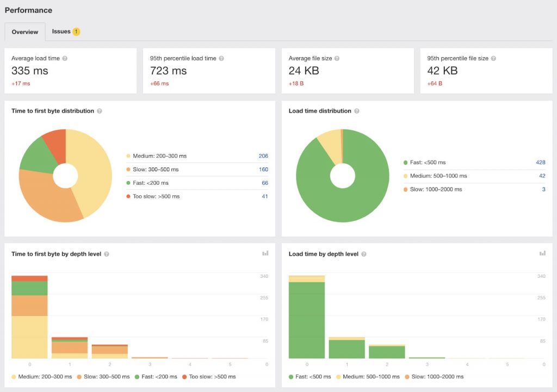The width and height of the screenshot is (557, 392).
Task: Open help for Load time distribution
Action: [x=357, y=111]
